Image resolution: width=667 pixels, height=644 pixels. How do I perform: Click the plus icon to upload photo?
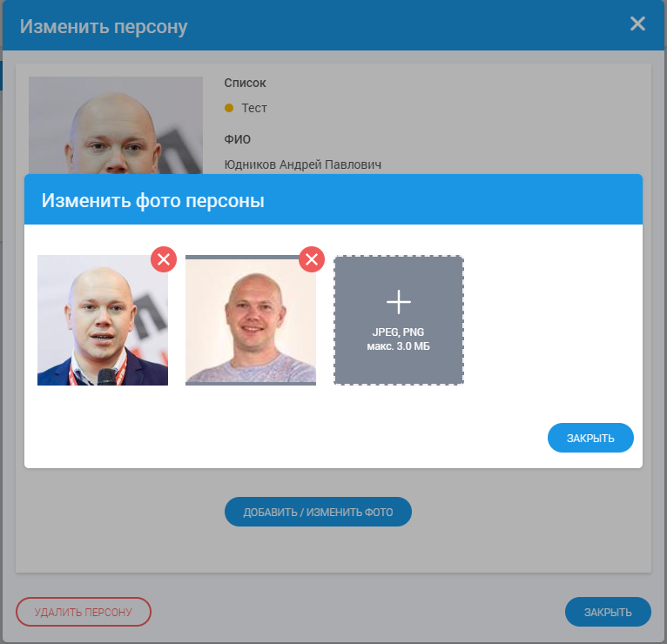click(x=399, y=302)
